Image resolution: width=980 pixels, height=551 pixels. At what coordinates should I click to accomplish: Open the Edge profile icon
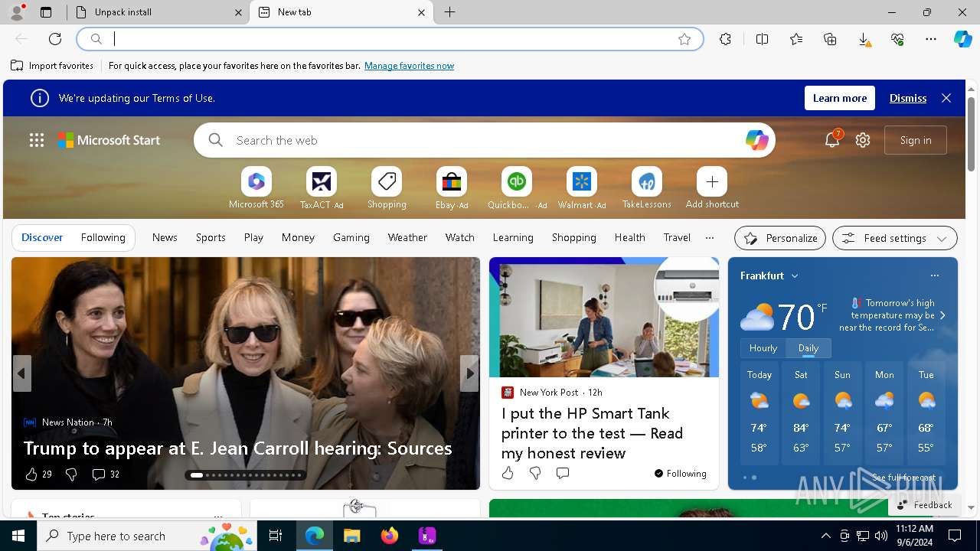[x=17, y=12]
